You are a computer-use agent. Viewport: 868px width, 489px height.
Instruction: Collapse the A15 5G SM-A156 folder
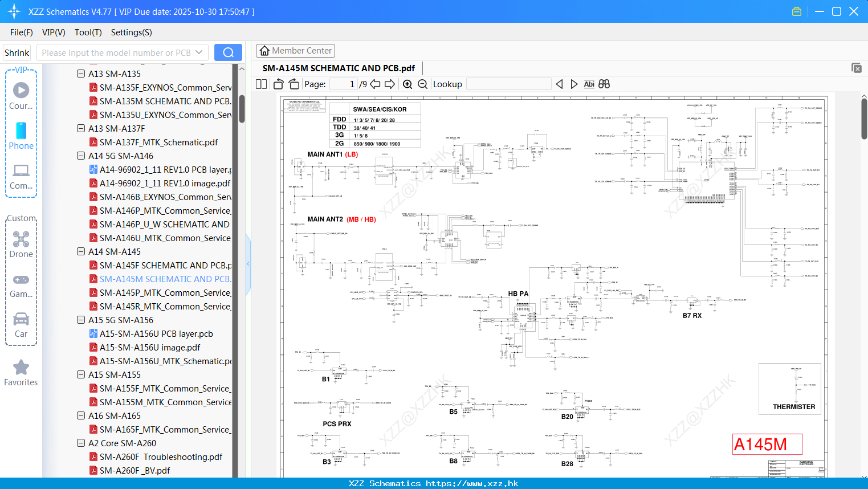81,320
